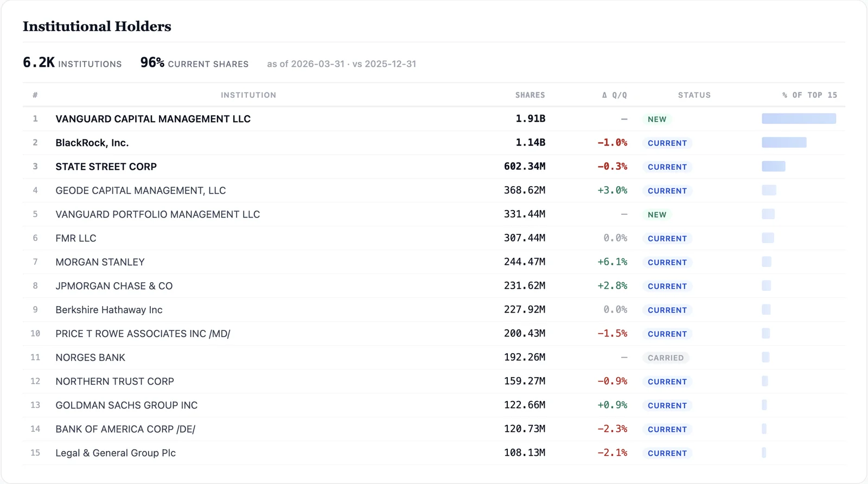Click Northern Trust's -0.9% change
This screenshot has width=868, height=484.
coord(612,381)
